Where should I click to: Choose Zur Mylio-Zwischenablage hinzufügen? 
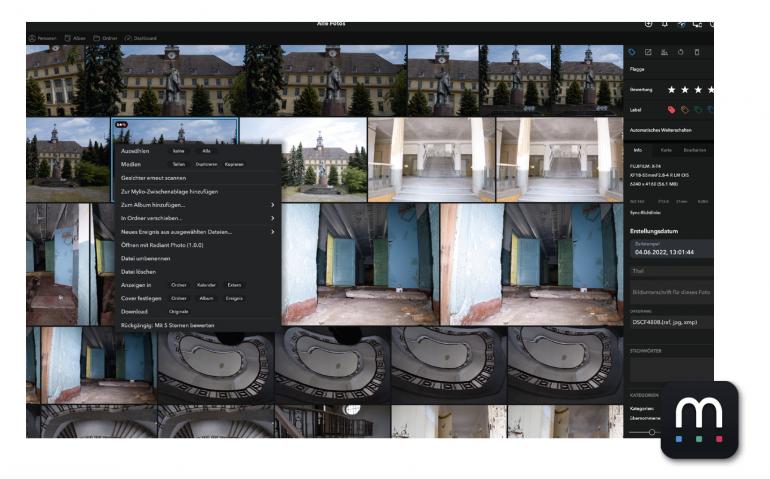pyautogui.click(x=169, y=192)
